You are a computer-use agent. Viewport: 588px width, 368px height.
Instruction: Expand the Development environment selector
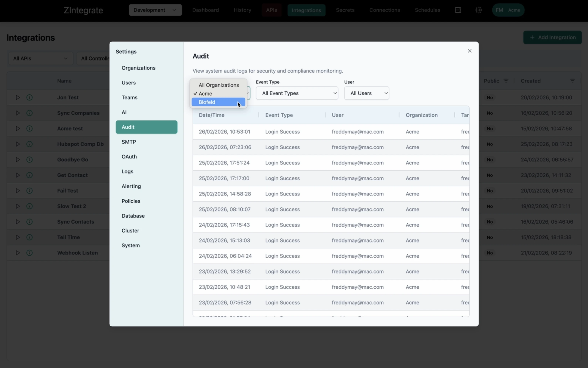tap(155, 10)
